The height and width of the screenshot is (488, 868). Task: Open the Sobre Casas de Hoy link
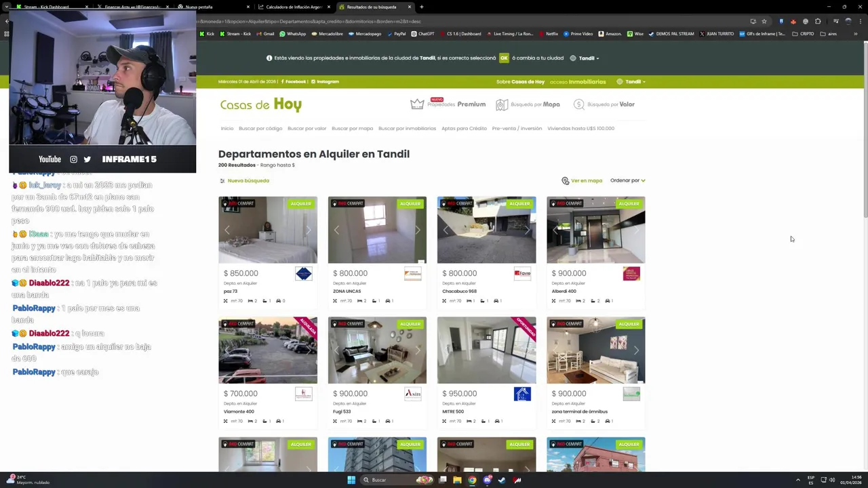pyautogui.click(x=520, y=82)
